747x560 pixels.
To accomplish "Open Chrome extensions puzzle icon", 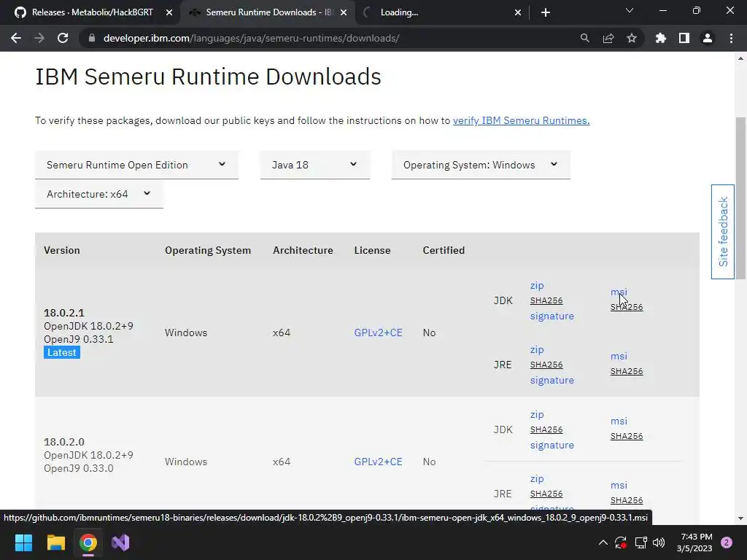I will [x=661, y=38].
